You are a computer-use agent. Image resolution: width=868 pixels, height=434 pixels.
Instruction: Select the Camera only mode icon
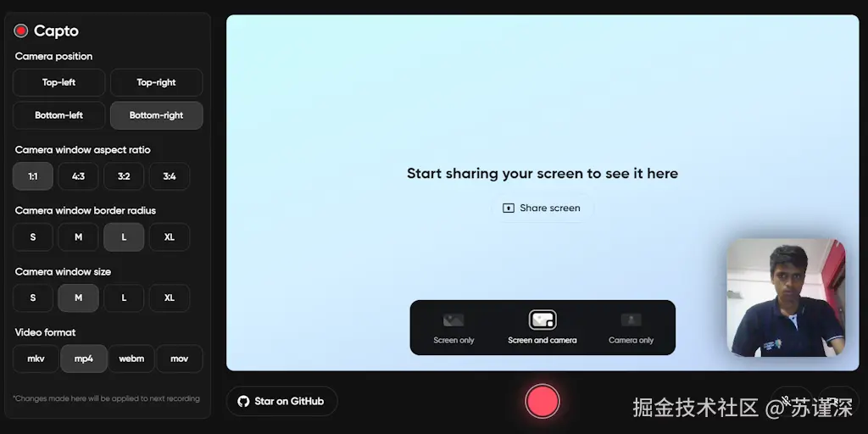point(631,320)
